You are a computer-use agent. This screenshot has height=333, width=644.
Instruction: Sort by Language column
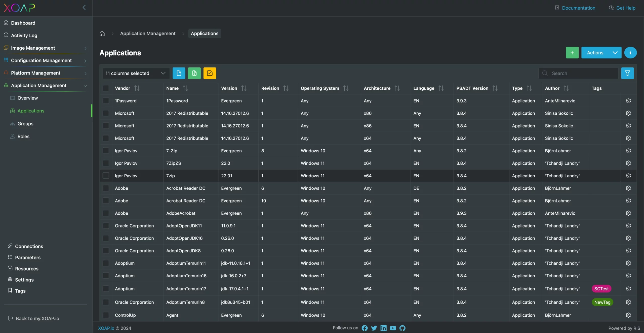coord(441,88)
